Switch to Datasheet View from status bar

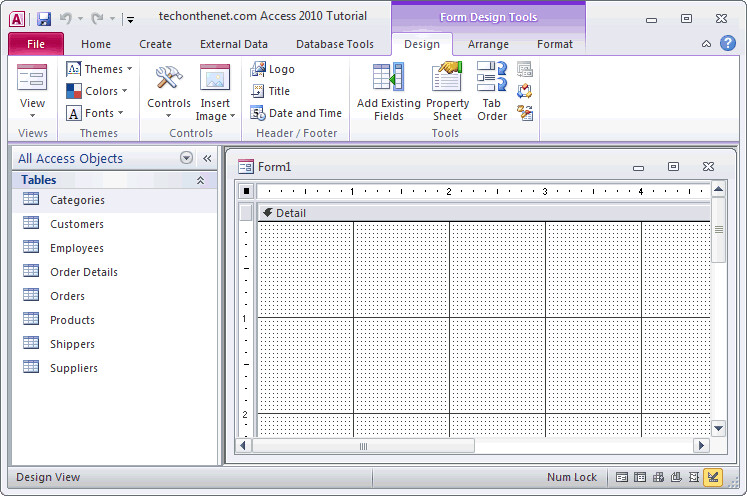pos(640,477)
